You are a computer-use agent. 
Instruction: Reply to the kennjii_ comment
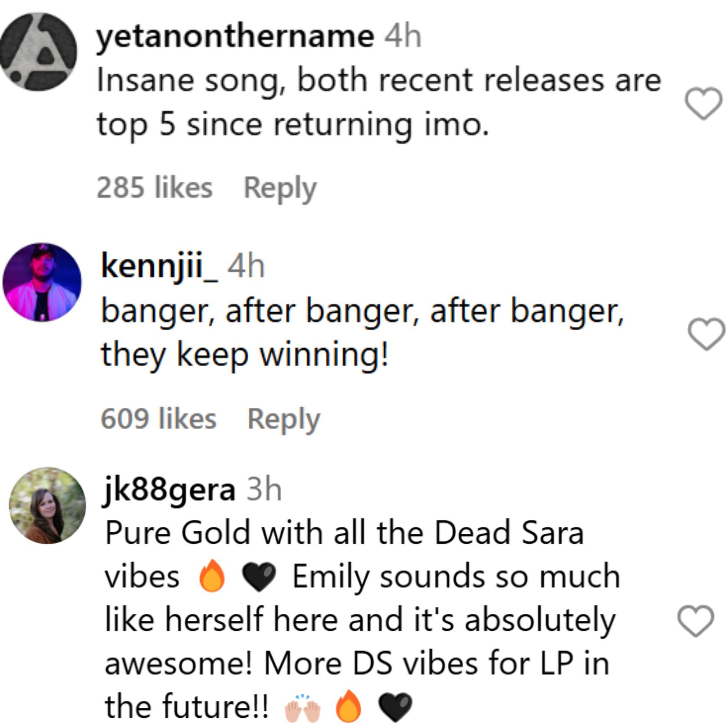click(284, 419)
